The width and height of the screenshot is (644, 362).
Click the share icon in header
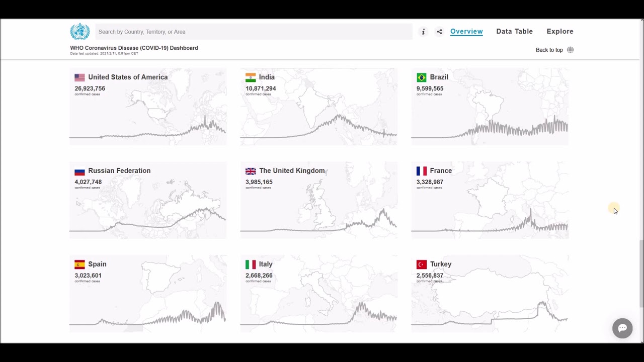point(439,32)
